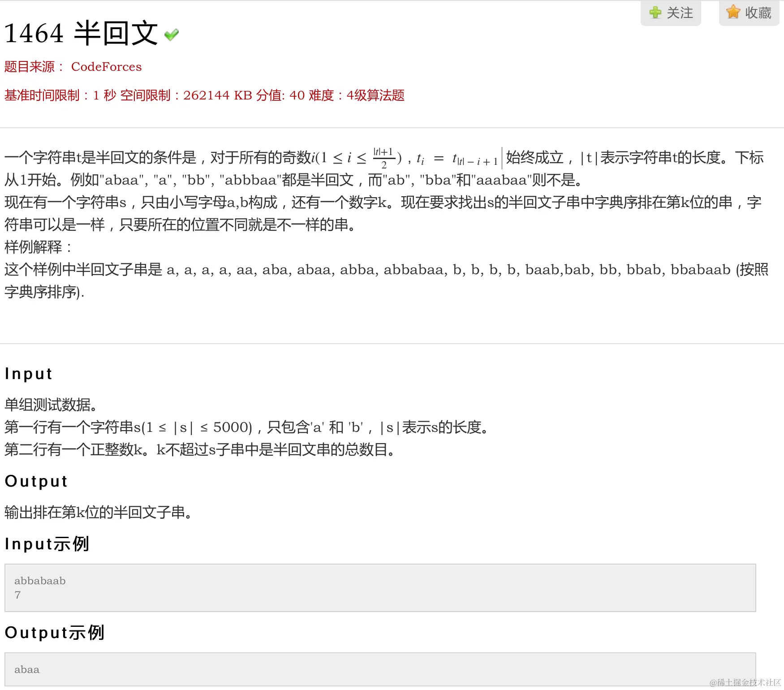The image size is (784, 690).
Task: Click the green plus icon on 关注
Action: click(x=655, y=13)
